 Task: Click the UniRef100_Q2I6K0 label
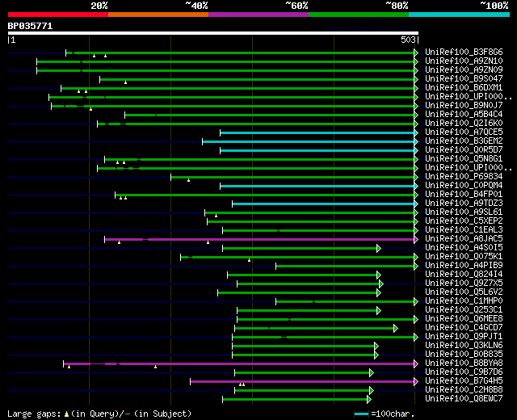(x=464, y=124)
